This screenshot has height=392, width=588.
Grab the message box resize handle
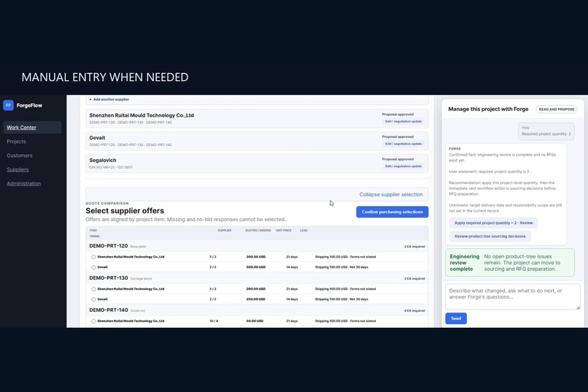[x=578, y=307]
